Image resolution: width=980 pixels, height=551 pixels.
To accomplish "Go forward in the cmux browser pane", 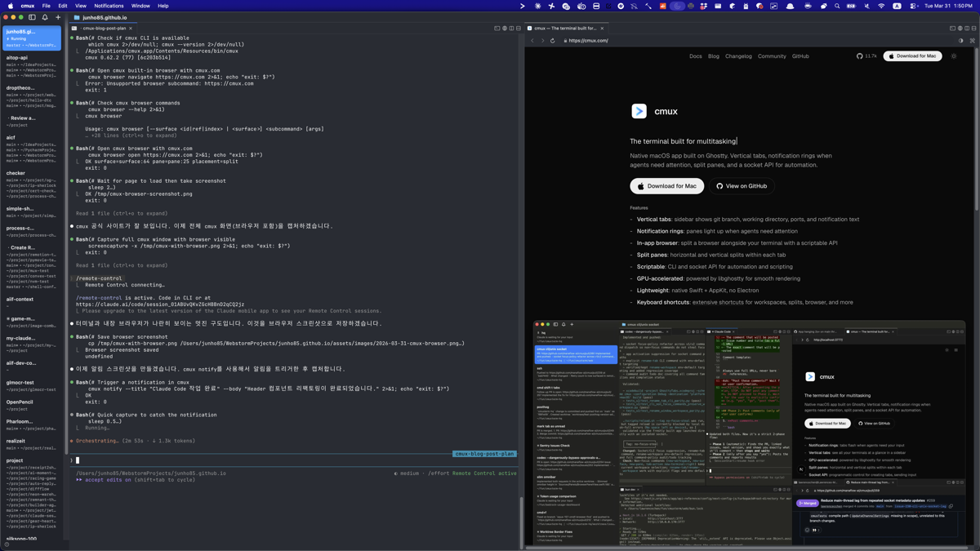I will pyautogui.click(x=542, y=41).
